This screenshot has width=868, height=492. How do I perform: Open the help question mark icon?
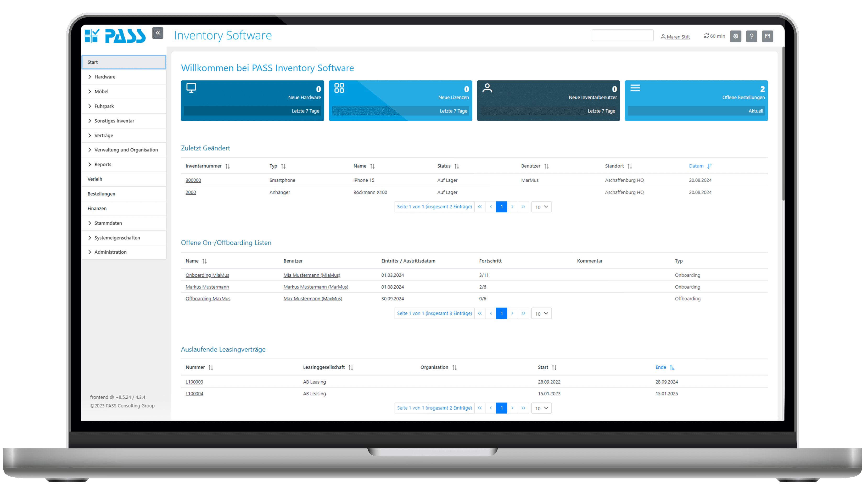752,36
